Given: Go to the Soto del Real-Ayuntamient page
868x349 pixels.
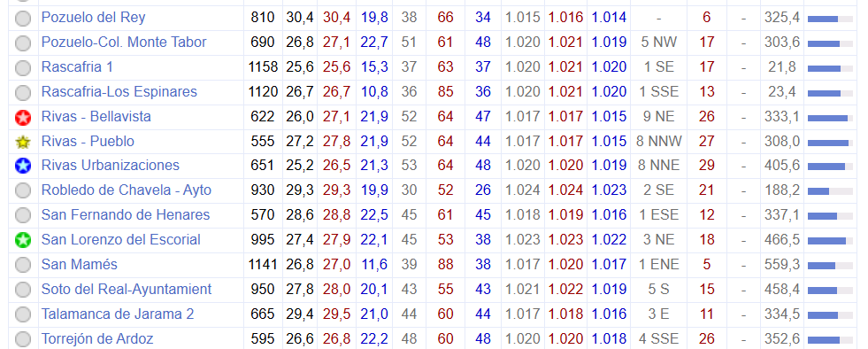Looking at the screenshot, I should pos(127,289).
